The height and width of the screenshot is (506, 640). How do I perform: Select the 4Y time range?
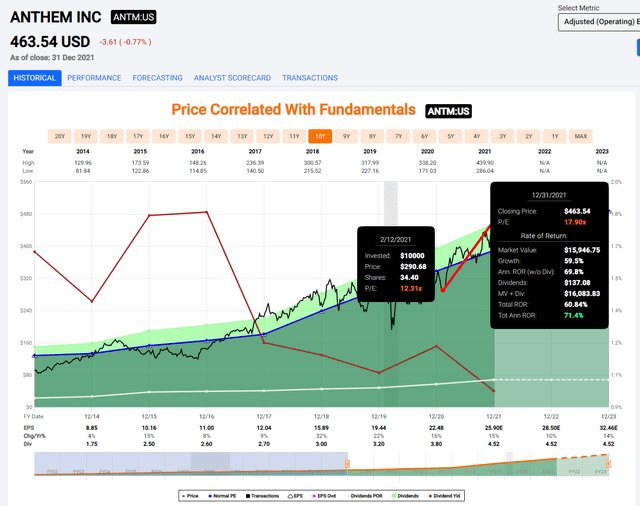(477, 136)
